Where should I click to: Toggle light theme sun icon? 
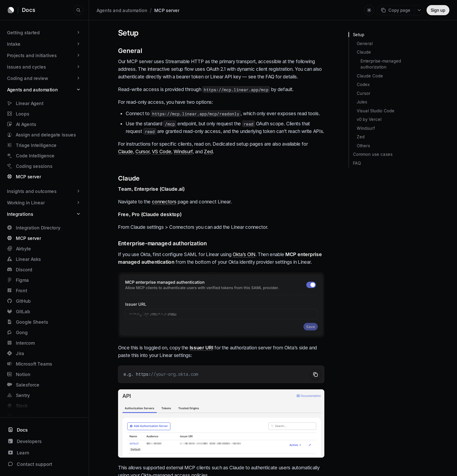(369, 10)
